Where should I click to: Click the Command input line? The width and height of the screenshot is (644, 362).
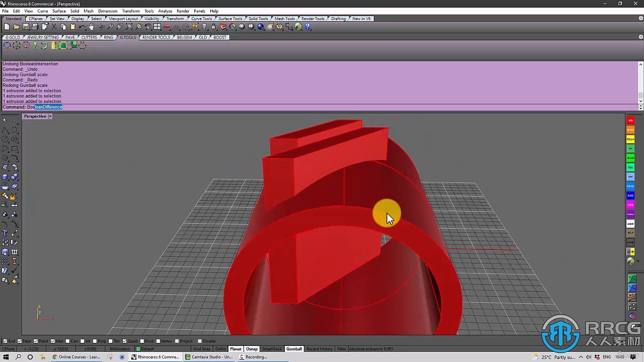click(x=319, y=107)
